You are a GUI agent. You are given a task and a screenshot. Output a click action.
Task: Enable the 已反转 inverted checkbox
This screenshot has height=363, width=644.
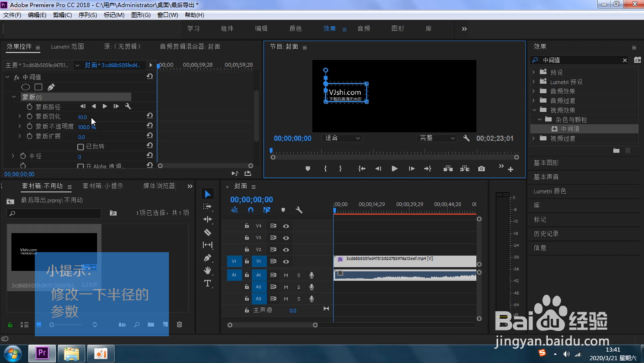[x=80, y=146]
